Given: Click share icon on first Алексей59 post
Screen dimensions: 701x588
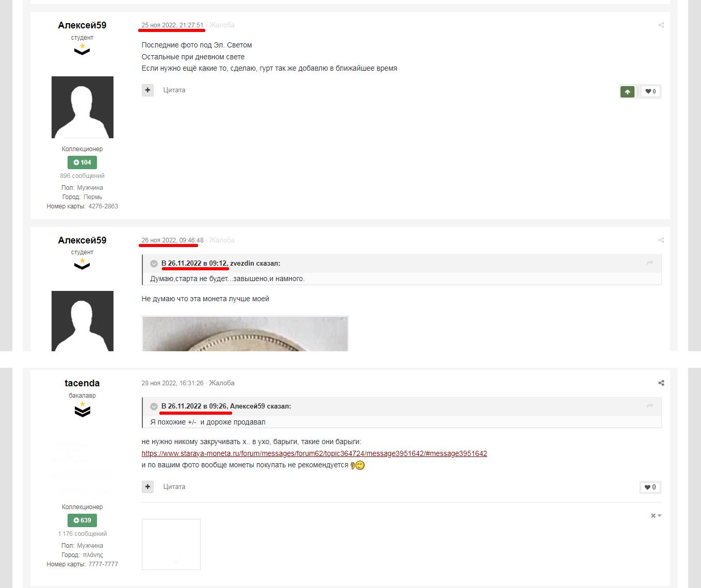Looking at the screenshot, I should coord(661,25).
